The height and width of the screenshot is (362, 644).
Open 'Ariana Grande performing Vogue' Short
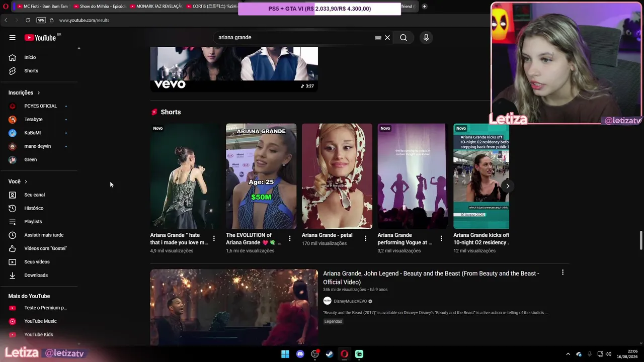coord(413,176)
